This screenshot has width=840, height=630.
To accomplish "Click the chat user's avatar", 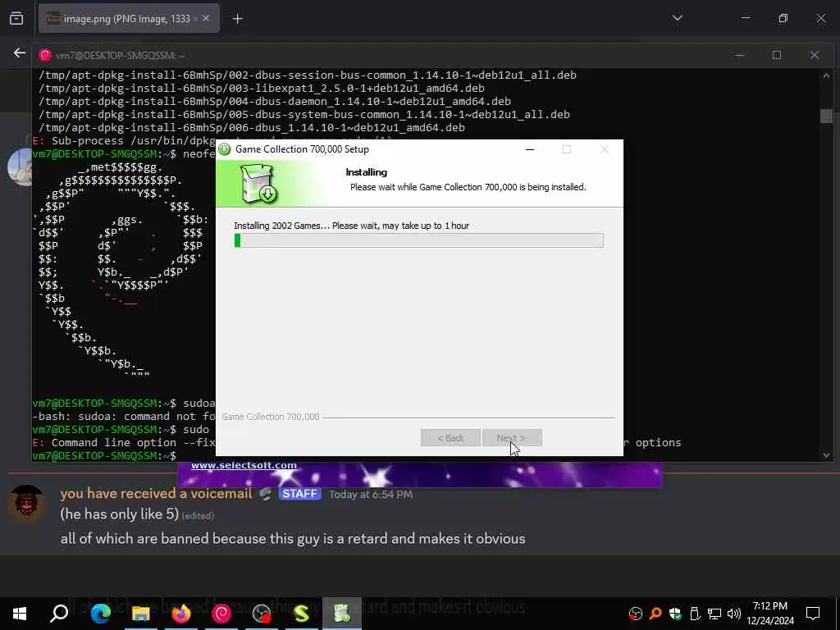I will (26, 503).
